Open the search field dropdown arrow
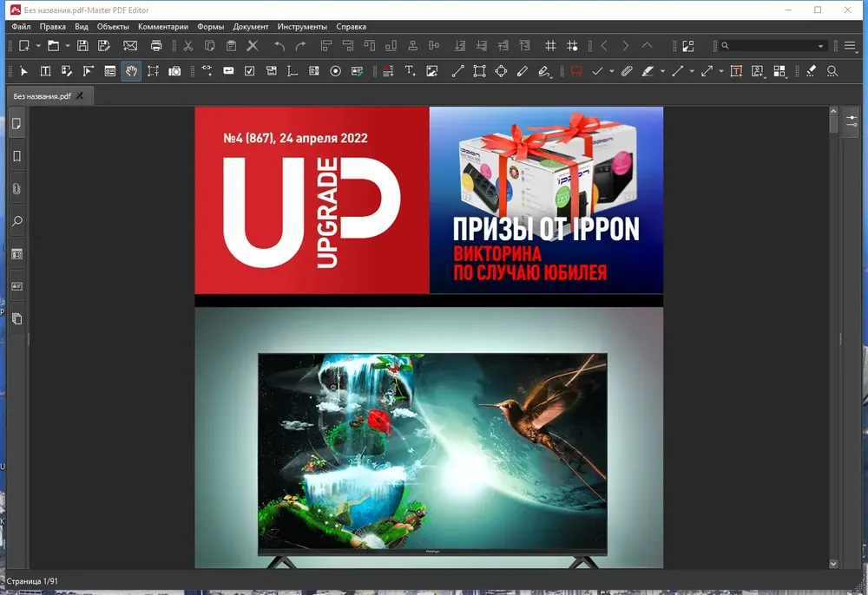Image resolution: width=868 pixels, height=595 pixels. [x=821, y=46]
